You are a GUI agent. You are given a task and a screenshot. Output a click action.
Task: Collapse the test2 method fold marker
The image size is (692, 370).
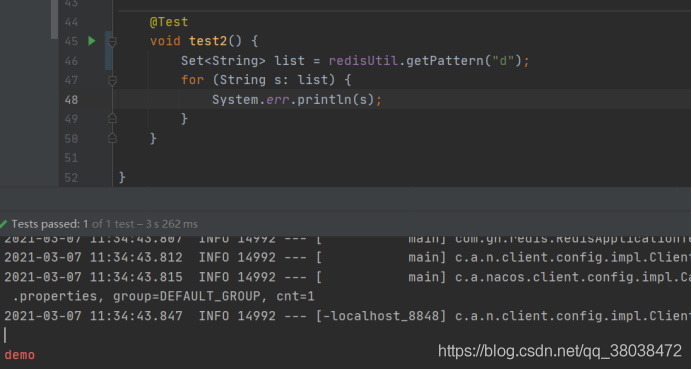113,42
